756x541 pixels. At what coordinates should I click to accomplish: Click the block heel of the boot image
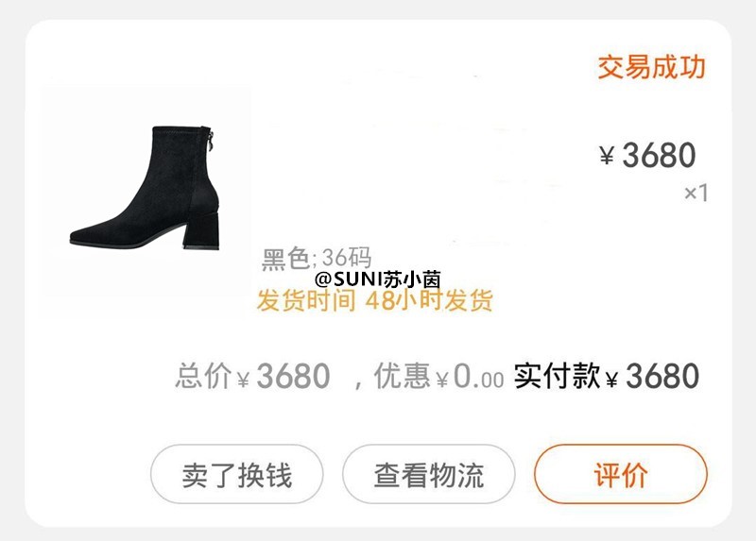click(x=201, y=230)
